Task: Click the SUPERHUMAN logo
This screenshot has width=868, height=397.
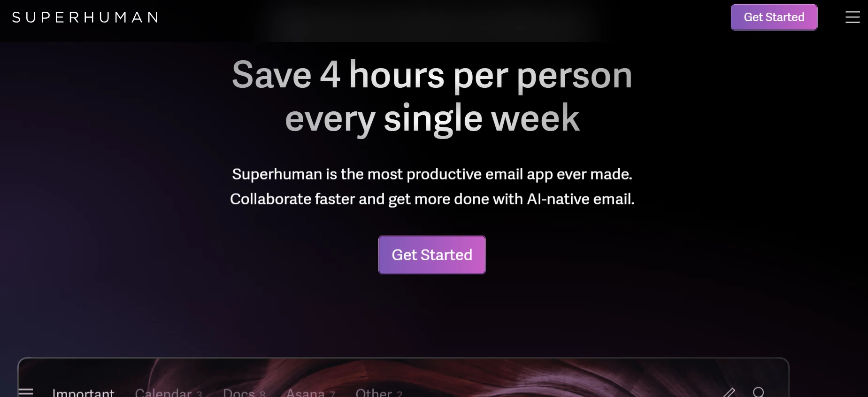Action: pos(85,17)
